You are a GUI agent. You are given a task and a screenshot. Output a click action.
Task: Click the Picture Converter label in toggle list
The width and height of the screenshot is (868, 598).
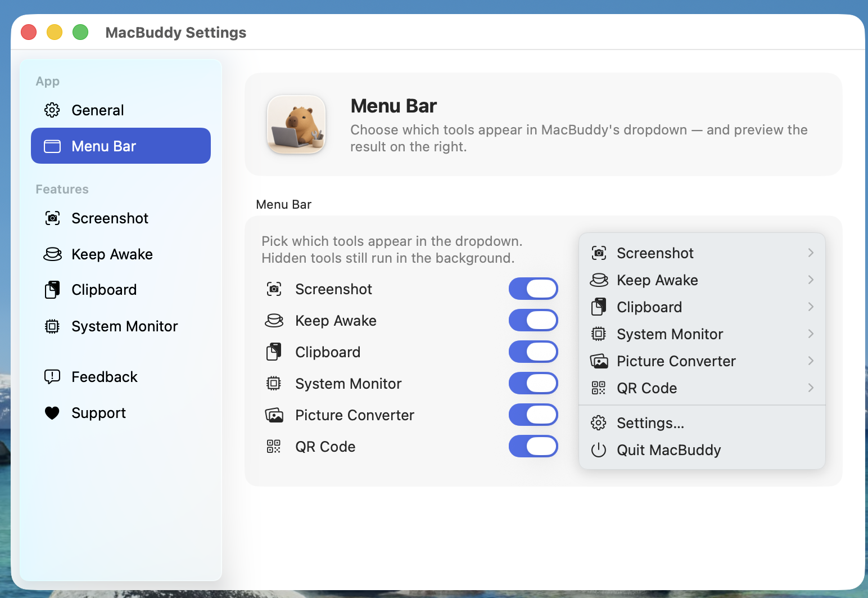pyautogui.click(x=355, y=415)
